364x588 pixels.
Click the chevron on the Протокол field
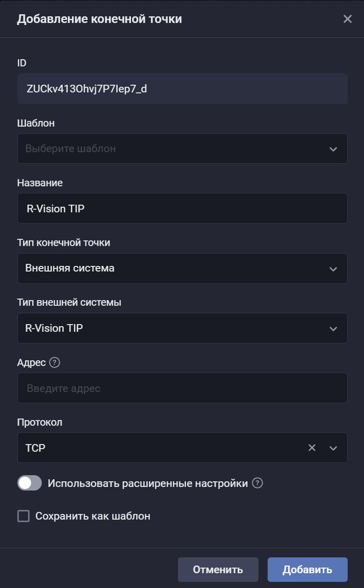click(x=333, y=448)
